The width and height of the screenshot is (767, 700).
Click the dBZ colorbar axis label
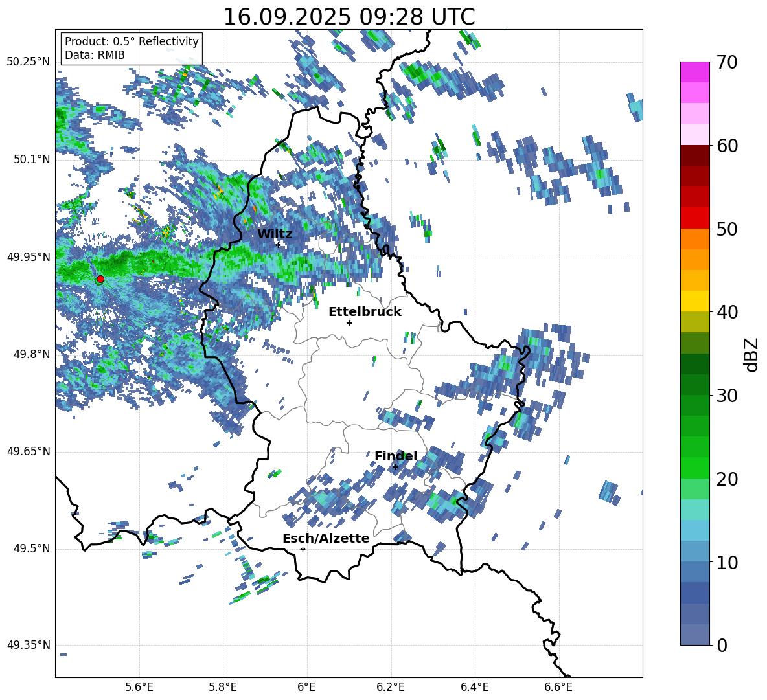752,354
